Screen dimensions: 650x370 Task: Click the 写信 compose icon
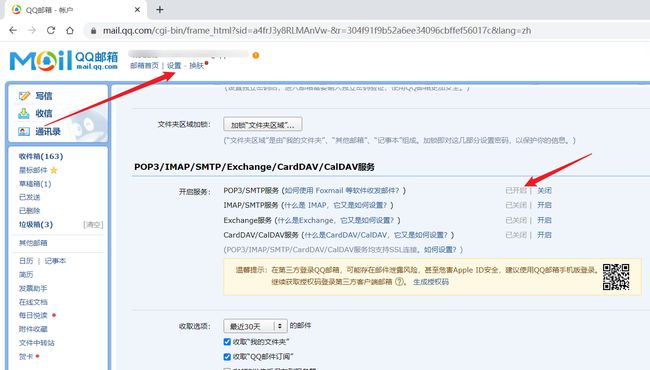point(24,96)
